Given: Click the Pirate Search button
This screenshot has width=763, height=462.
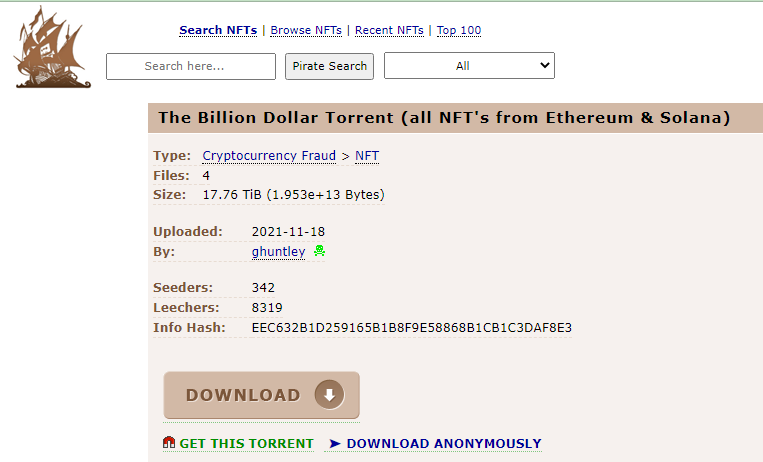Looking at the screenshot, I should [329, 66].
